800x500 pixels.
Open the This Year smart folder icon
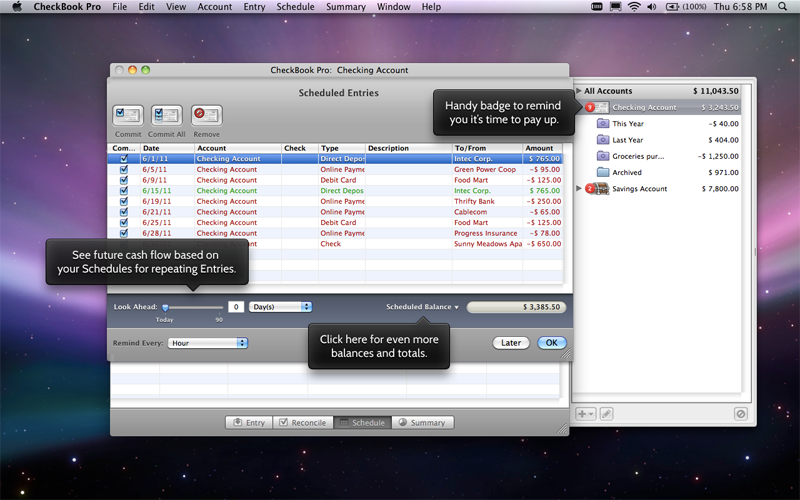click(603, 123)
